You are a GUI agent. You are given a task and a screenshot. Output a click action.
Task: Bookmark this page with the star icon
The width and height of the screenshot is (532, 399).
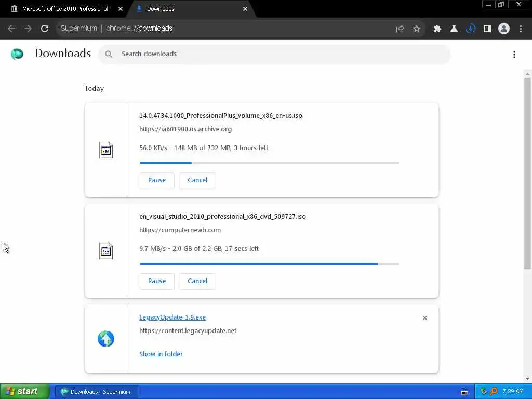click(417, 29)
